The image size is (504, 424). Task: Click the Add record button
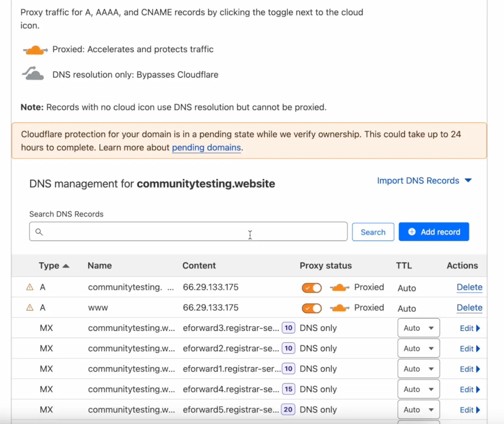coord(434,232)
